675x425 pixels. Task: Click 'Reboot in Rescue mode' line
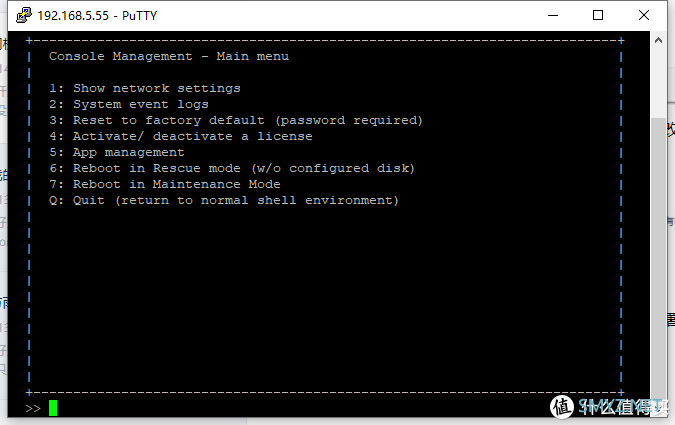click(x=232, y=168)
